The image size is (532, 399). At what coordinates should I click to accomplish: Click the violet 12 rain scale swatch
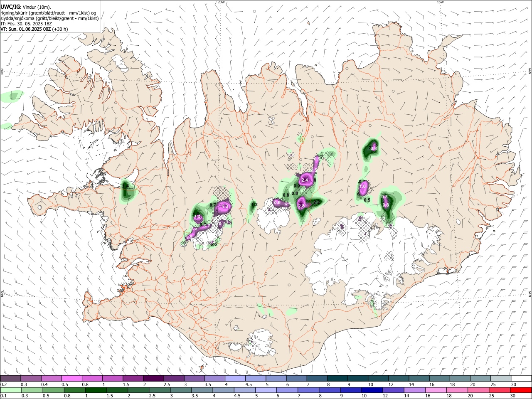click(393, 390)
